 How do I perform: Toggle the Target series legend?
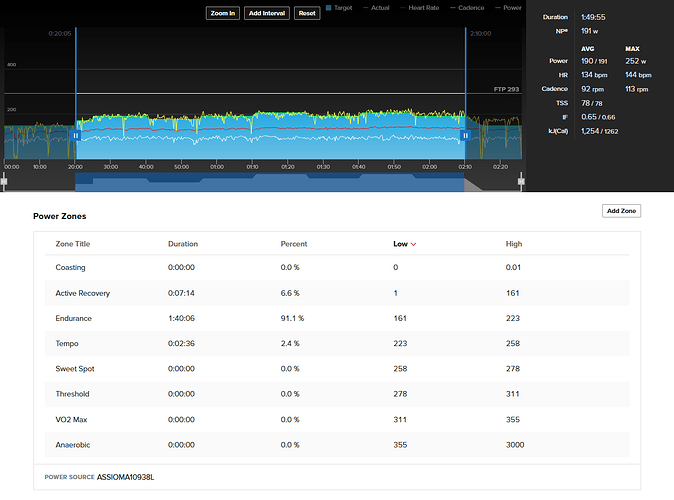pyautogui.click(x=339, y=8)
